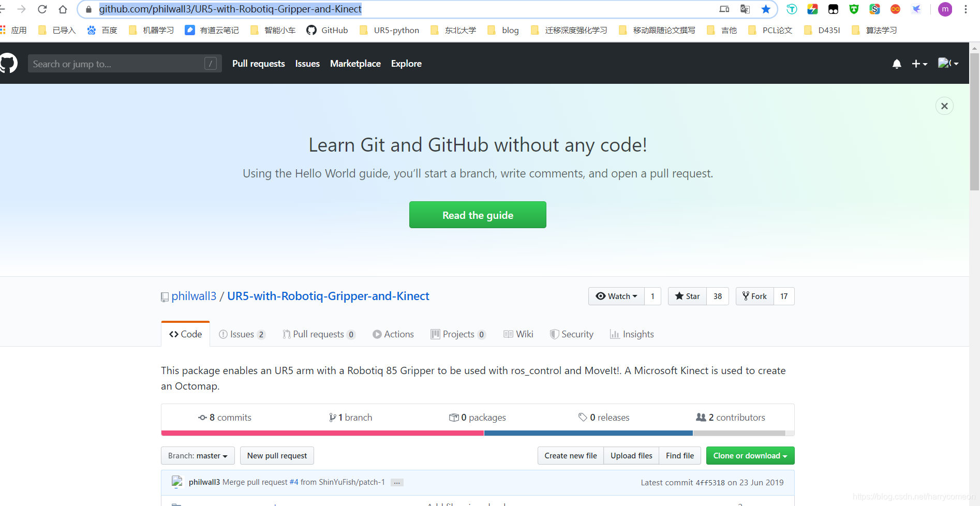Viewport: 980px width, 506px height.
Task: Open the Actions tab
Action: tap(393, 334)
